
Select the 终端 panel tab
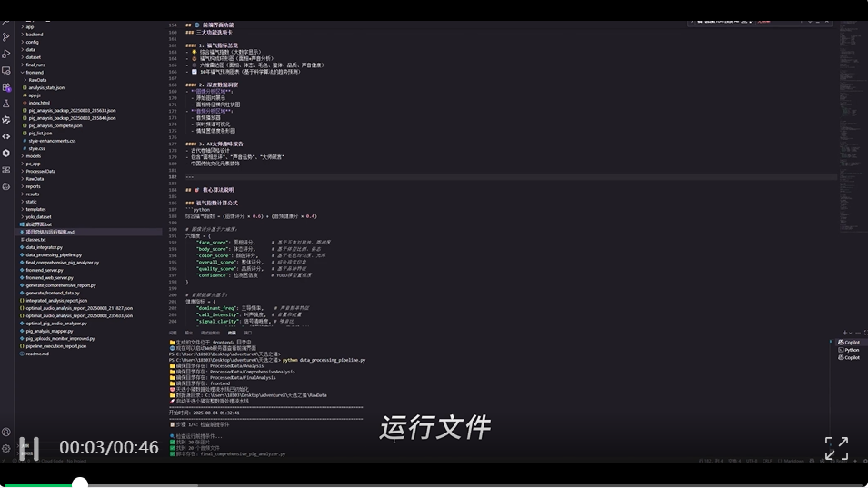pyautogui.click(x=232, y=334)
